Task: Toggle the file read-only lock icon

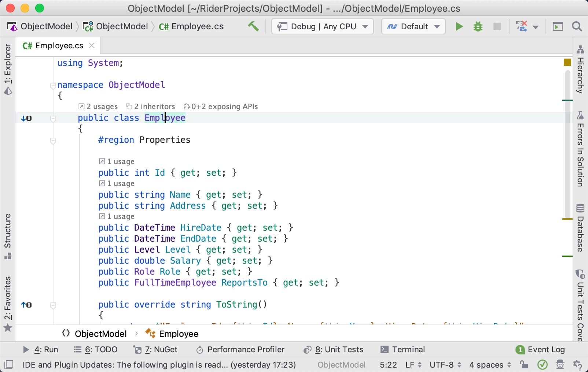Action: (524, 365)
